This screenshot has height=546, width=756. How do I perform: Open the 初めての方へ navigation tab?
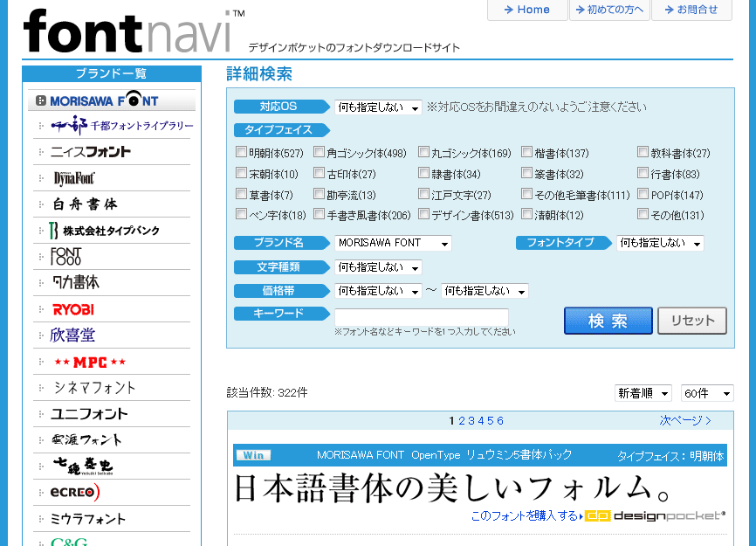pyautogui.click(x=610, y=10)
